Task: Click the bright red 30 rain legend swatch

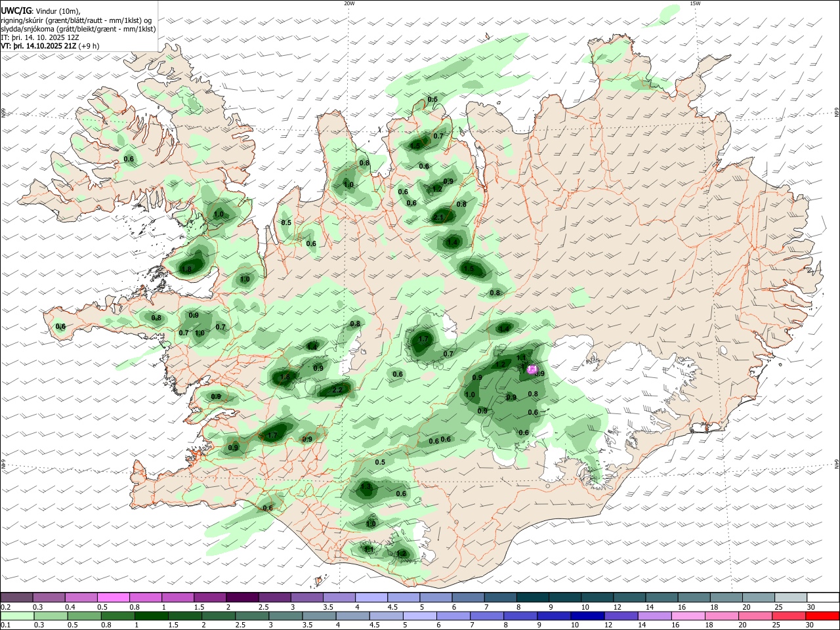Action: point(823,616)
